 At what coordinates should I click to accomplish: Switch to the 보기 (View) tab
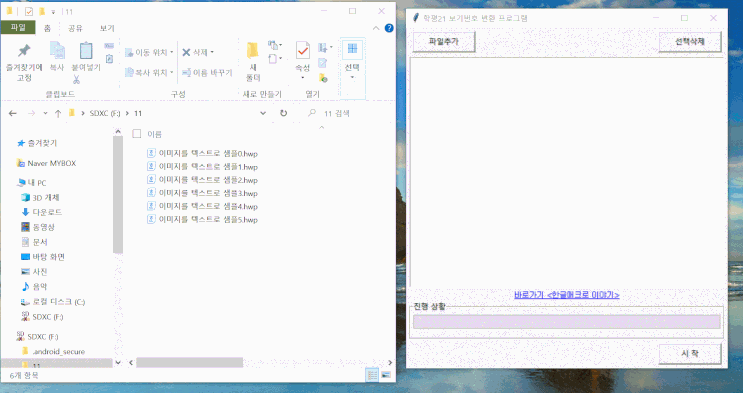coord(107,28)
